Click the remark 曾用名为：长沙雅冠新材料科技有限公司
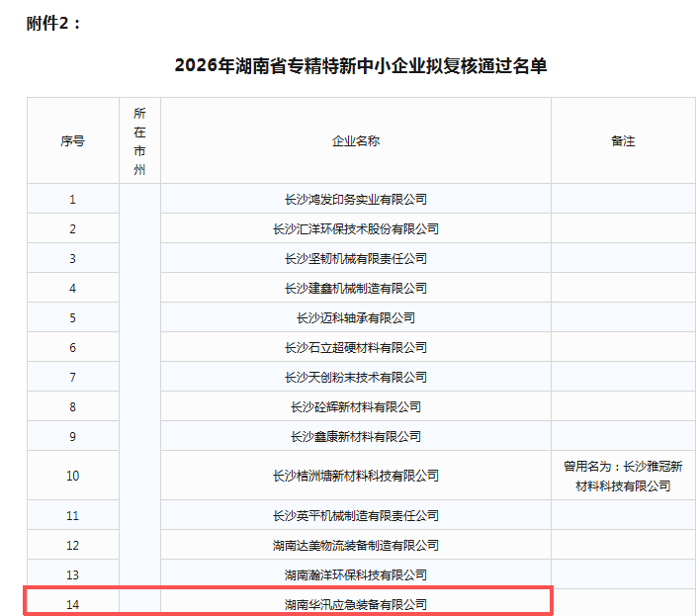Image resolution: width=699 pixels, height=616 pixels. [x=623, y=476]
